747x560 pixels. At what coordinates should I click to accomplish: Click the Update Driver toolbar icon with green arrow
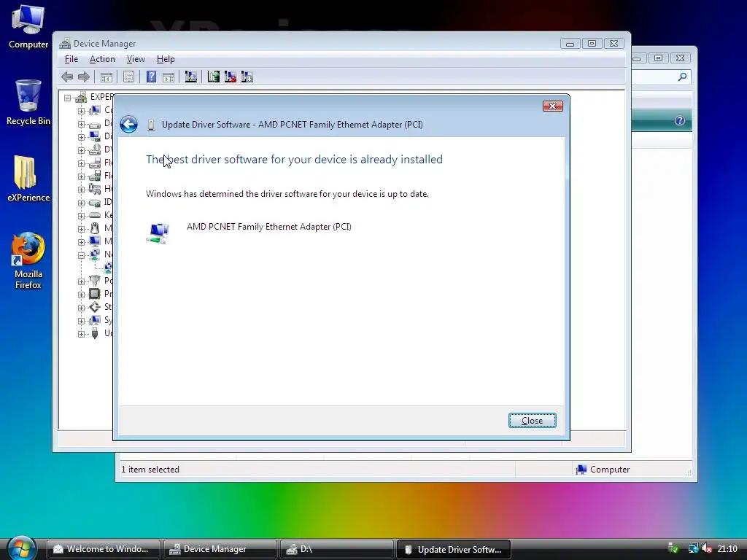coord(214,77)
